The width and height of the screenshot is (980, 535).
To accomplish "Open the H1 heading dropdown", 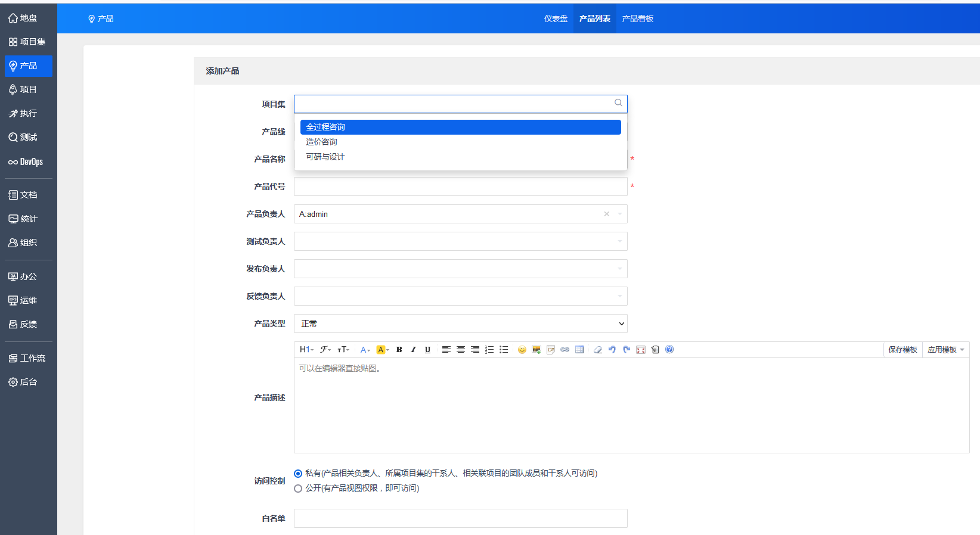I will (306, 350).
